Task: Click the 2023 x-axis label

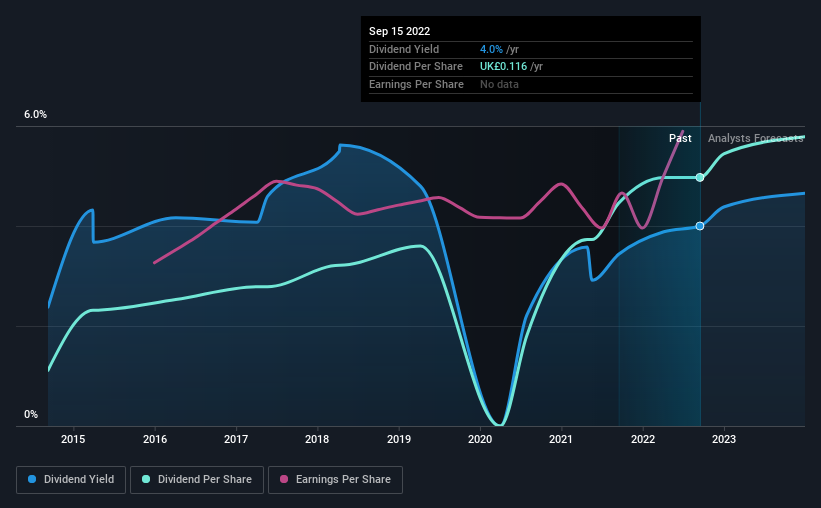Action: point(724,439)
